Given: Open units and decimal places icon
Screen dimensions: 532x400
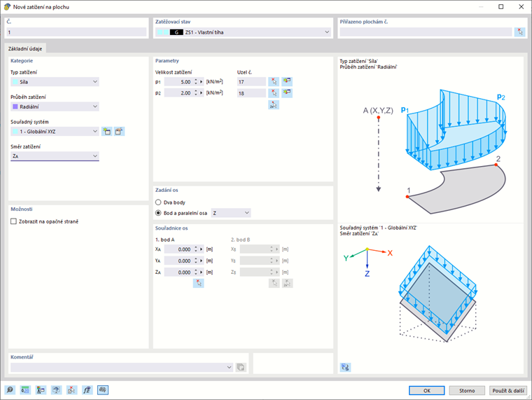Looking at the screenshot, I should click(25, 390).
